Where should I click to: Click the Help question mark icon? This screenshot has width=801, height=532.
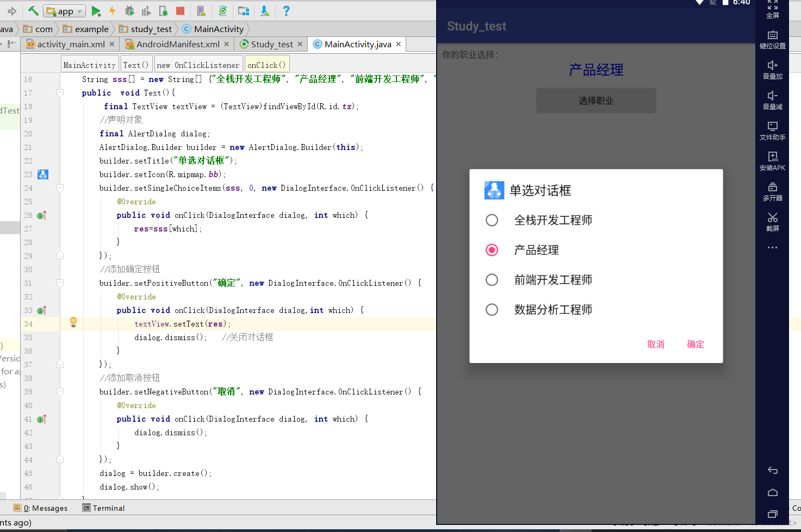(x=286, y=11)
